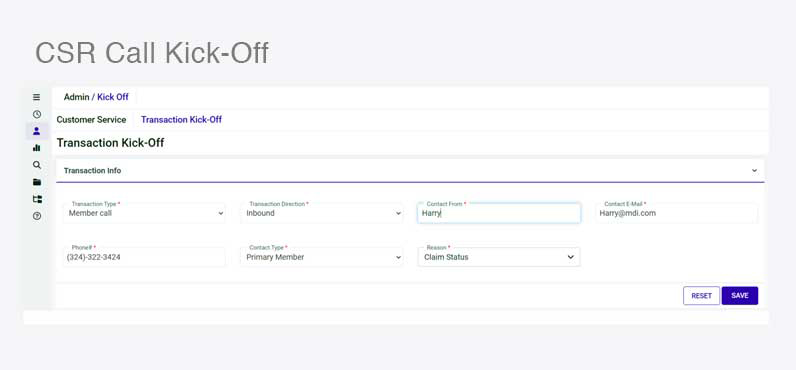Click the SAVE button
The width and height of the screenshot is (796, 370).
(x=740, y=296)
